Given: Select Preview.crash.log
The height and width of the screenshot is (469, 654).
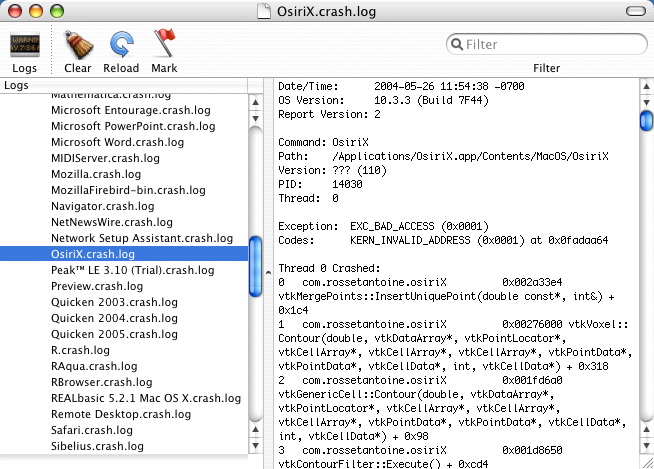Looking at the screenshot, I should [x=97, y=286].
